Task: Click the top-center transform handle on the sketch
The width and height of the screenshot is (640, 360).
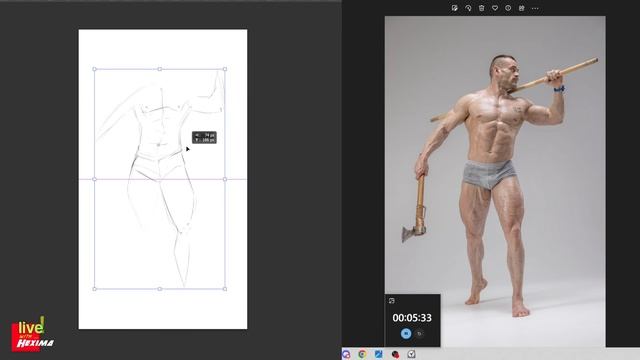Action: [160, 69]
